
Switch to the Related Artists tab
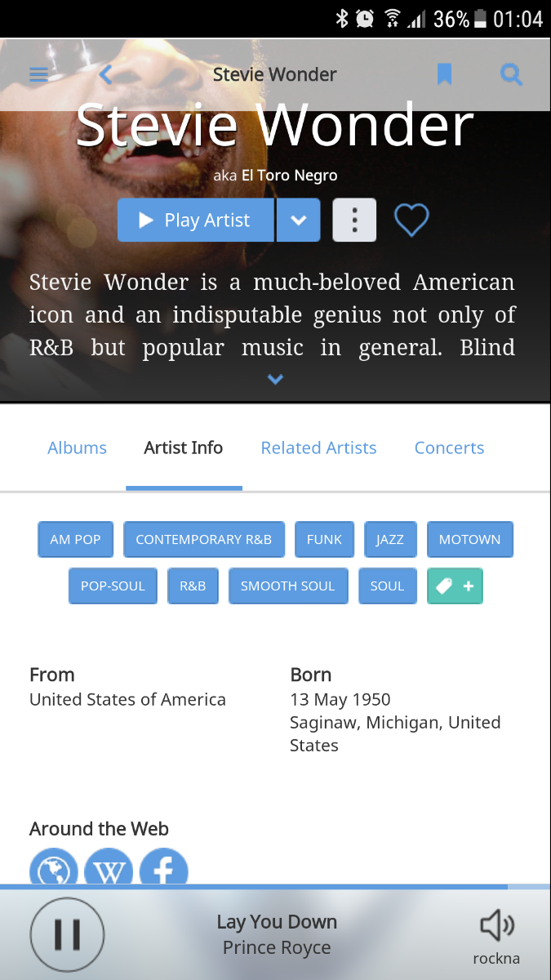point(318,448)
